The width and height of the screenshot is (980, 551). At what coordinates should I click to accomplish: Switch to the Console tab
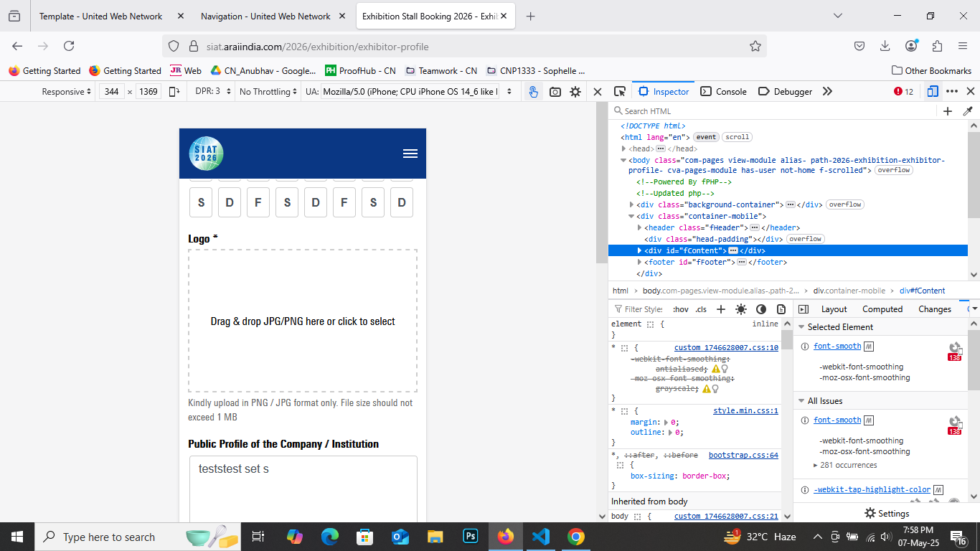(724, 92)
